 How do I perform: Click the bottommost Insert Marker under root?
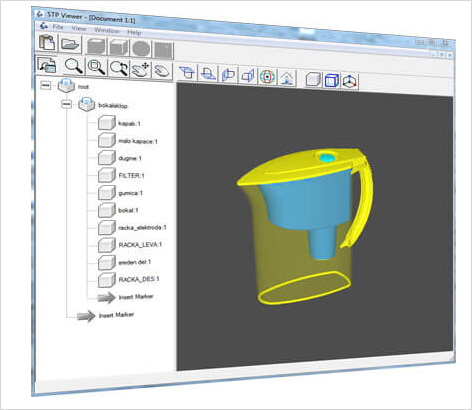[x=116, y=315]
